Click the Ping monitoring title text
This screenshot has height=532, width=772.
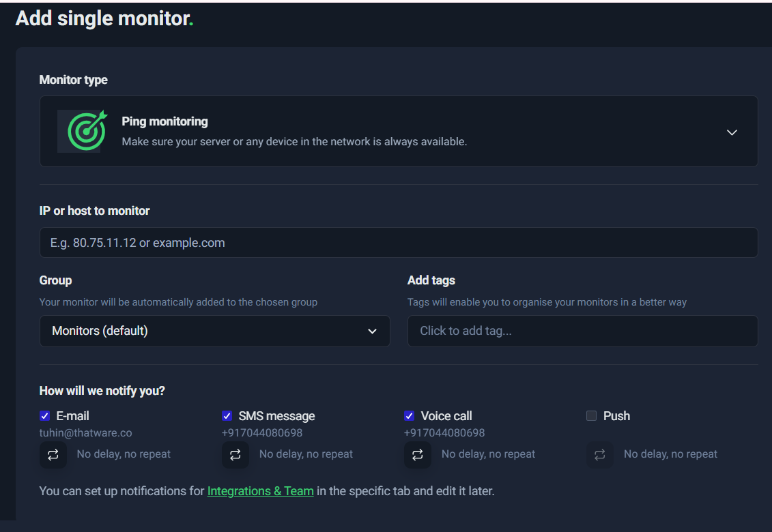point(165,121)
